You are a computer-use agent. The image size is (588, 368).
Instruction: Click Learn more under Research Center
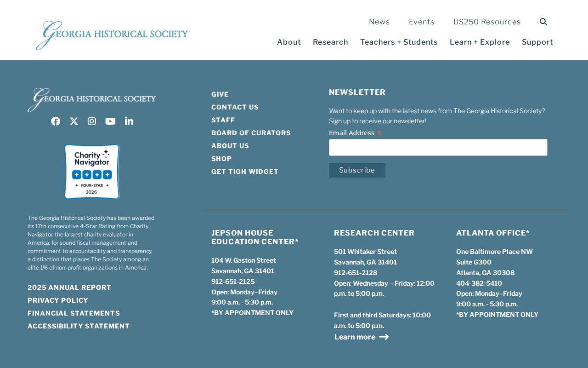click(x=362, y=337)
